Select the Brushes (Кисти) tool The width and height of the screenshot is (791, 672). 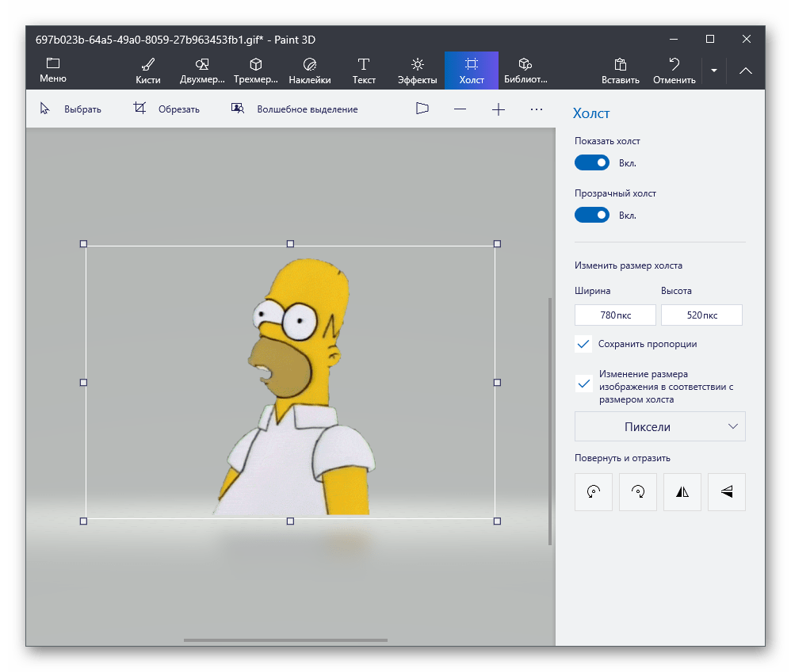click(147, 71)
